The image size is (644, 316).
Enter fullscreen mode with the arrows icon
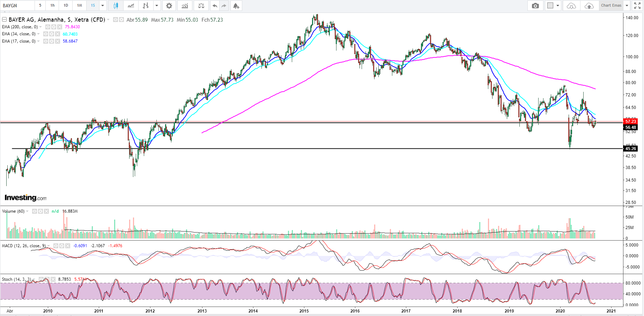click(x=637, y=6)
